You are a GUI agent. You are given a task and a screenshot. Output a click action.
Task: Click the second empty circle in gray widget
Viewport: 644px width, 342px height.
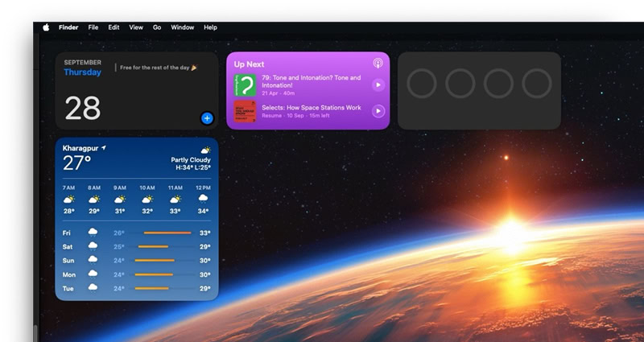pos(460,84)
